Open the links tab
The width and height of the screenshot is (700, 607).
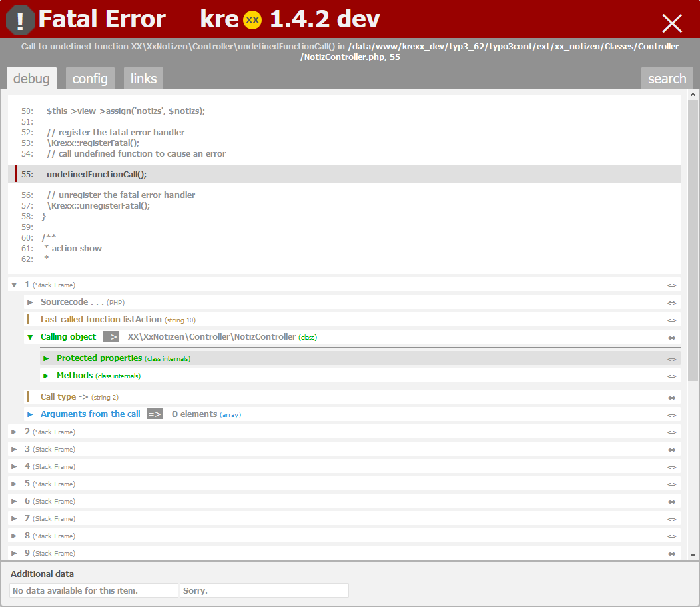143,79
